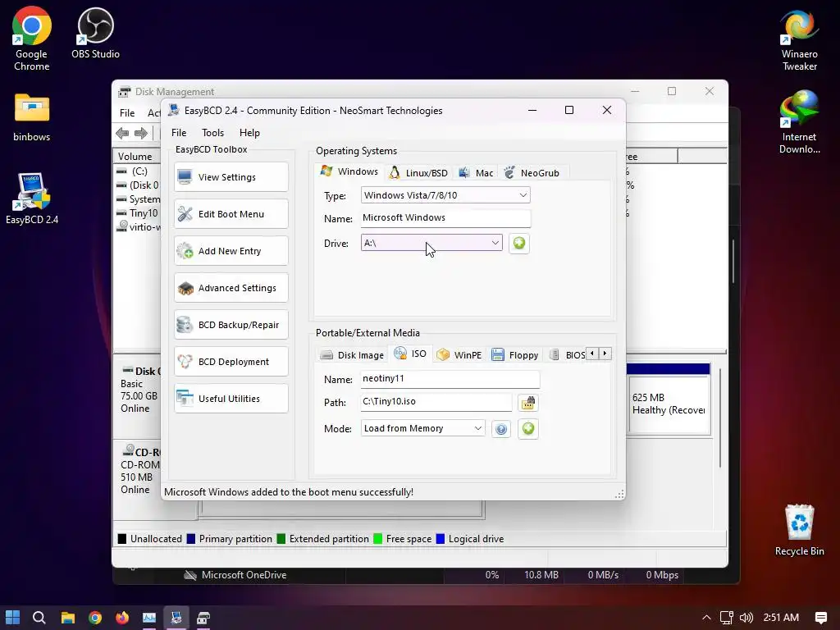Select the ISO media tab

tap(410, 354)
